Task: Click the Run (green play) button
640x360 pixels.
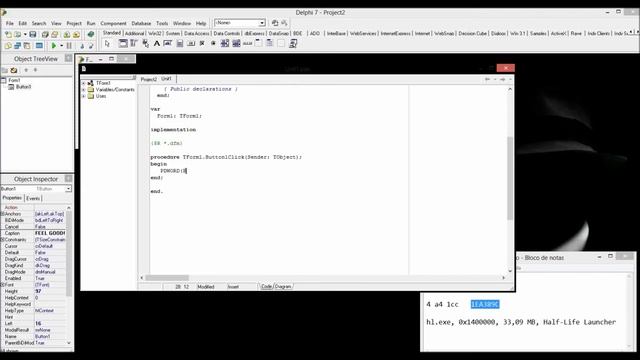Action: click(53, 45)
